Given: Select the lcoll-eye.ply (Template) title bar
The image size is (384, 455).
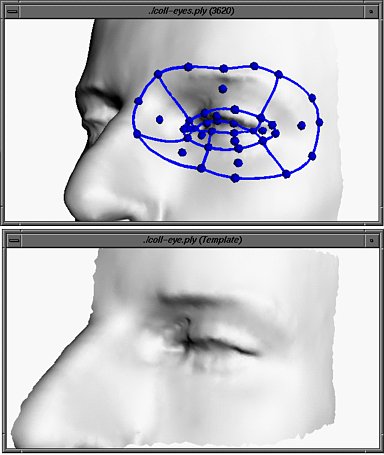Looking at the screenshot, I should pos(192,240).
